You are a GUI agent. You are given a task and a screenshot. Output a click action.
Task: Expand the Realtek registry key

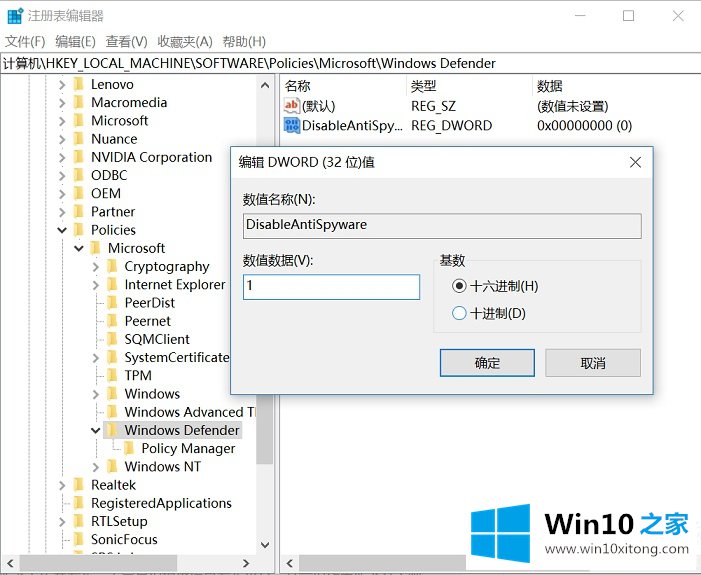pos(62,485)
